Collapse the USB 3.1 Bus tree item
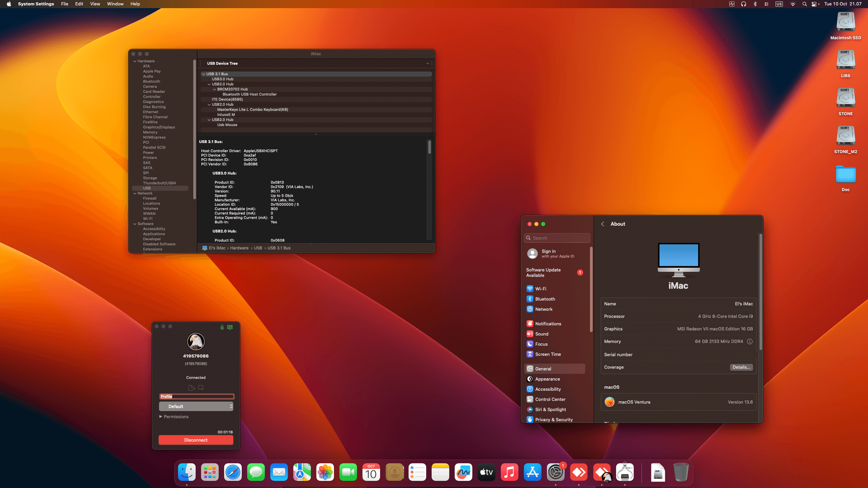 203,74
